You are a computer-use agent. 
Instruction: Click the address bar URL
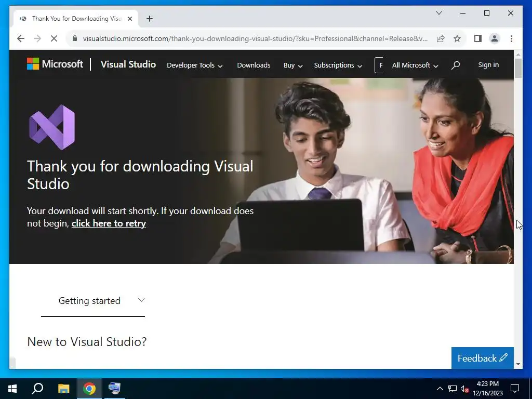[255, 38]
